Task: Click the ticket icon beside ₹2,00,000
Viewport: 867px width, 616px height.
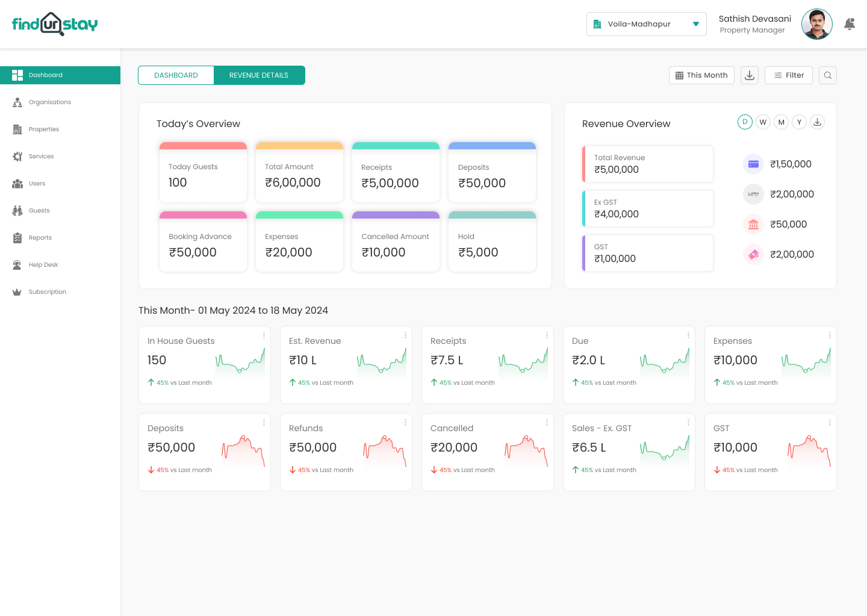Action: click(753, 254)
